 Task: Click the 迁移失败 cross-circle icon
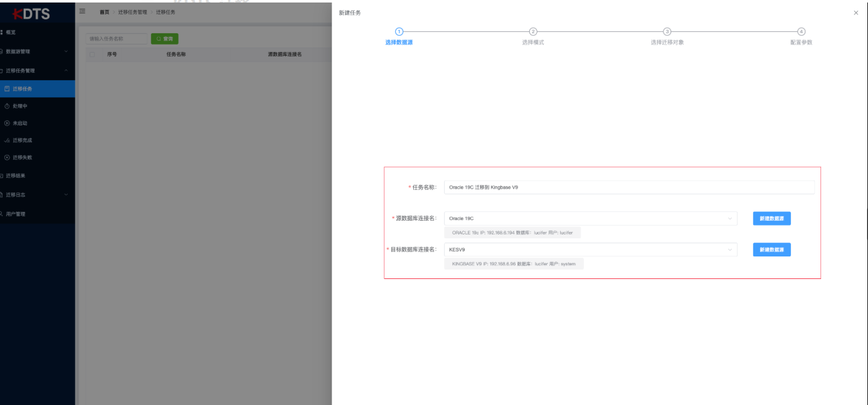(7, 157)
